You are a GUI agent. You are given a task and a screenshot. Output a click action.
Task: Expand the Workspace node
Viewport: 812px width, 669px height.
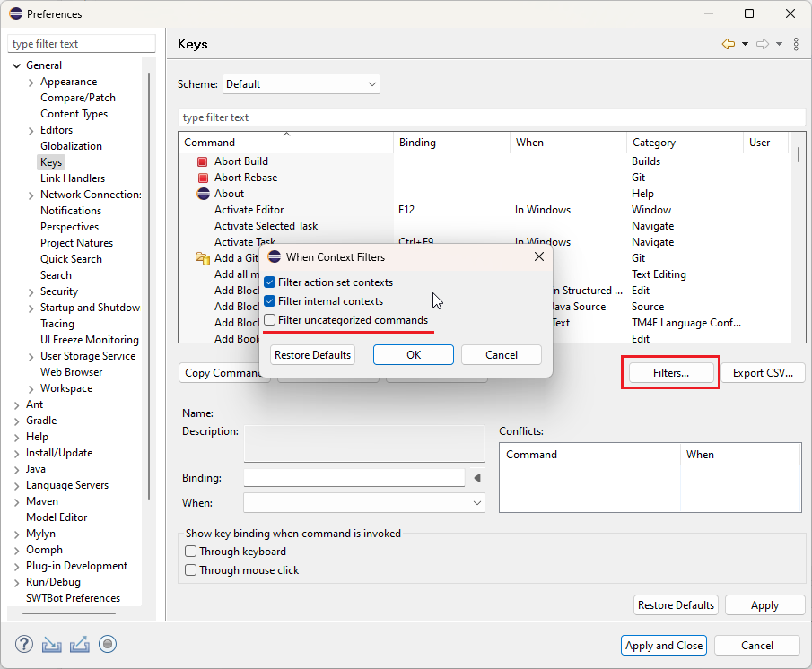click(31, 388)
